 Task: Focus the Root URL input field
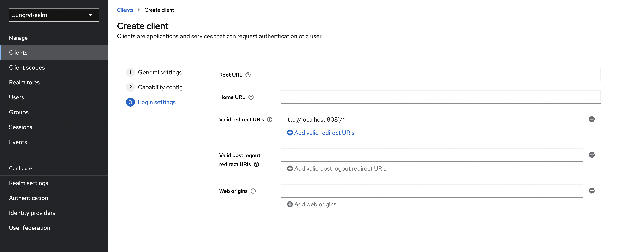coord(441,75)
